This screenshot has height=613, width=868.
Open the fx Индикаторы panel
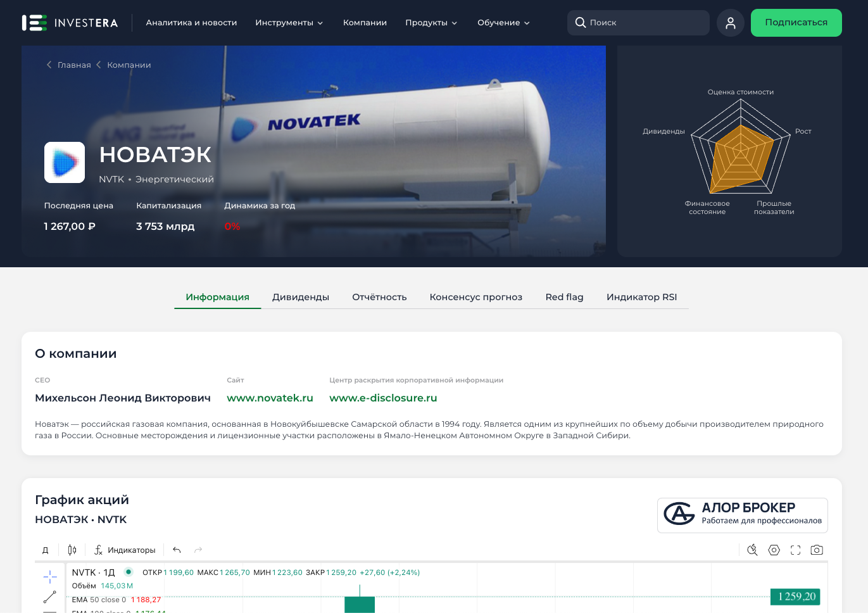124,550
